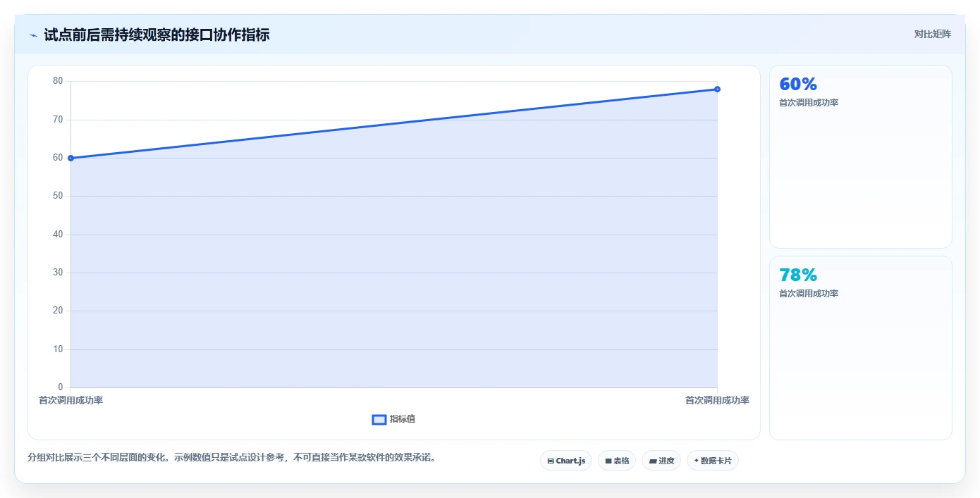Click the chart data point at value 78
Viewport: 980px width, 498px height.
(717, 89)
